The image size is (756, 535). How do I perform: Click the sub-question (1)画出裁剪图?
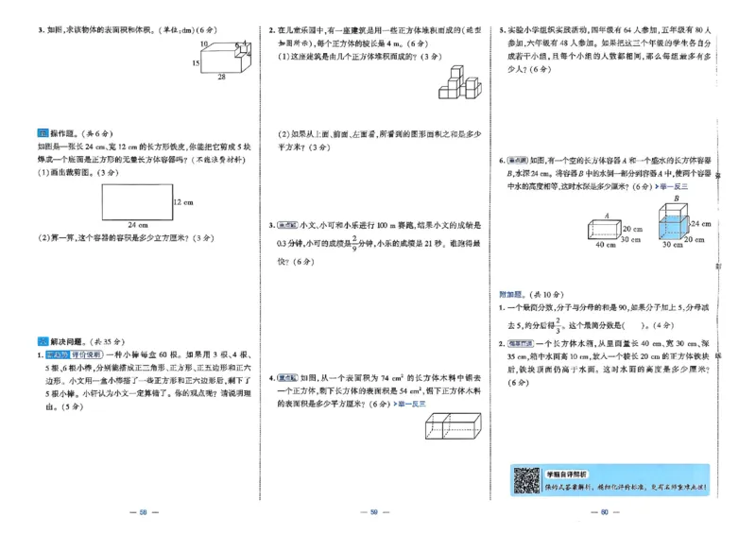coord(78,173)
